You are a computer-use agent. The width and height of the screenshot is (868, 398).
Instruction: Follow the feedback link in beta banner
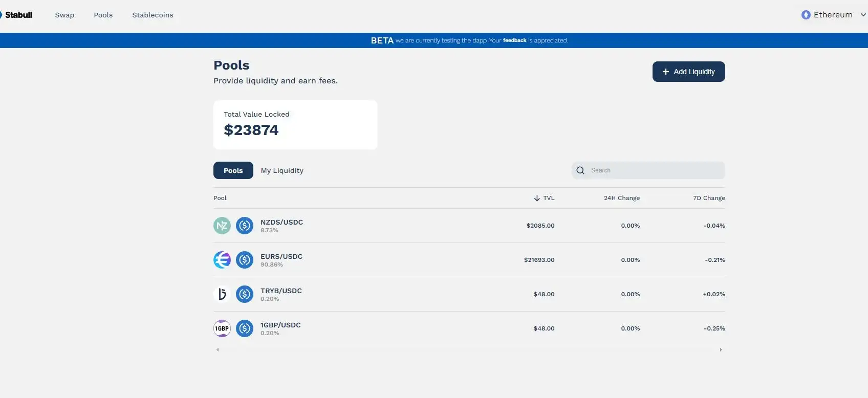click(x=514, y=40)
